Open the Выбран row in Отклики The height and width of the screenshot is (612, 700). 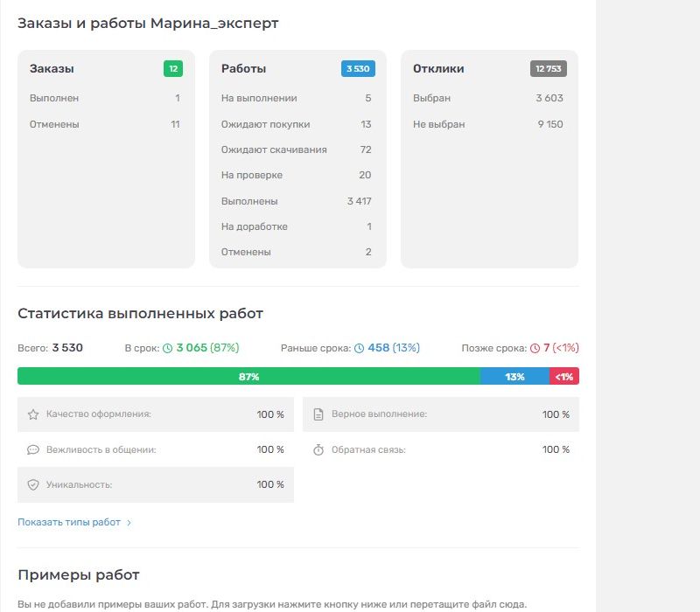pos(488,99)
